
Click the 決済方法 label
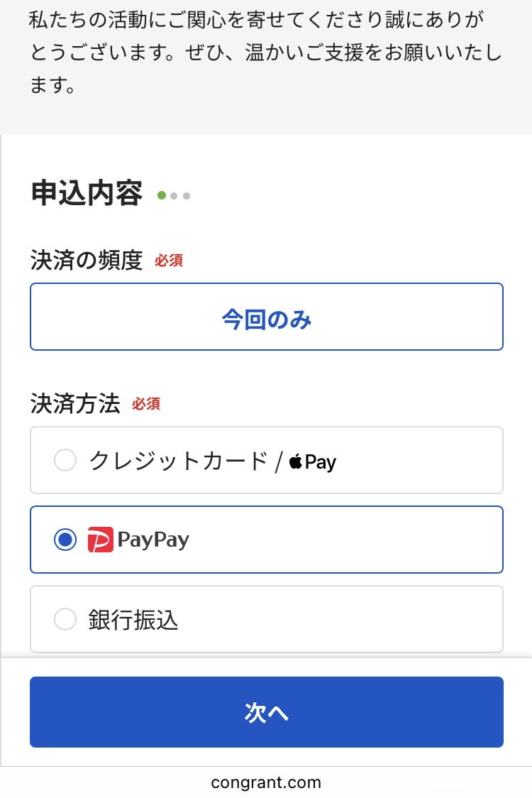[75, 404]
